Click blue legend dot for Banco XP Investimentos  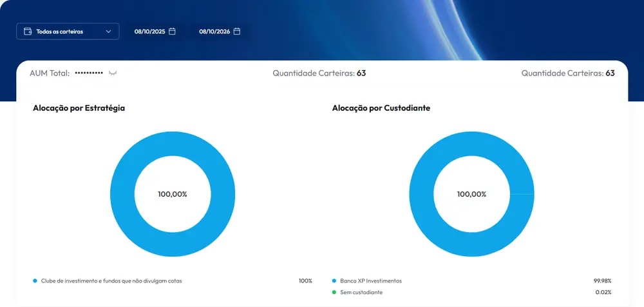pos(334,281)
